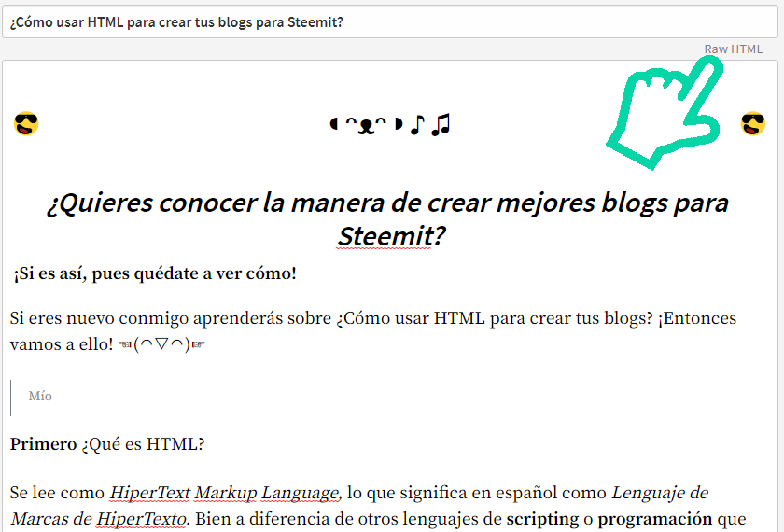Click the italic text 'Lenguaje de'
This screenshot has height=532, width=784.
tap(660, 493)
